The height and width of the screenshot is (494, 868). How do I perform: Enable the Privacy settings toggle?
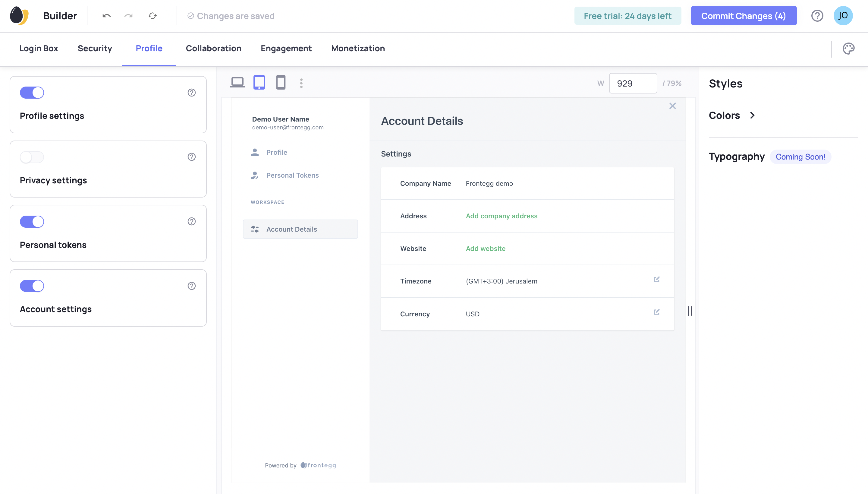coord(32,157)
